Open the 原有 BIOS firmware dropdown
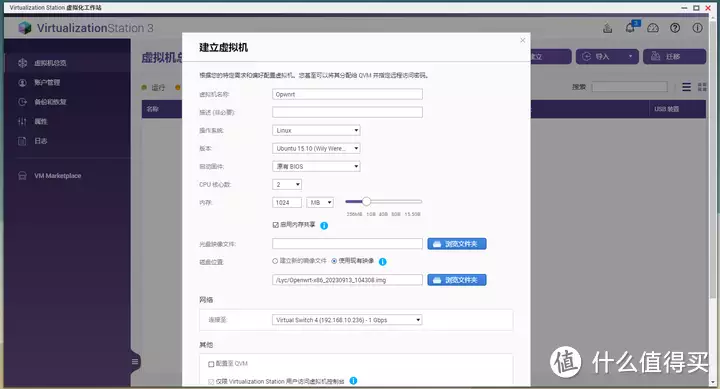 pyautogui.click(x=316, y=166)
